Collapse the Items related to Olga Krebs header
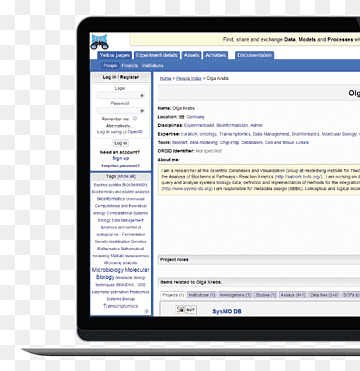The height and width of the screenshot is (371, 360). [259, 282]
